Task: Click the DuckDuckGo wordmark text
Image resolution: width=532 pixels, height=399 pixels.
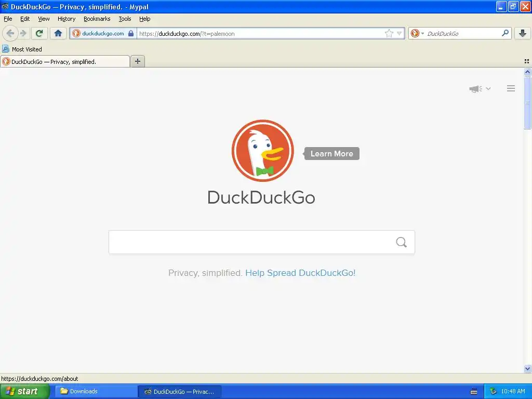Action: pyautogui.click(x=261, y=197)
